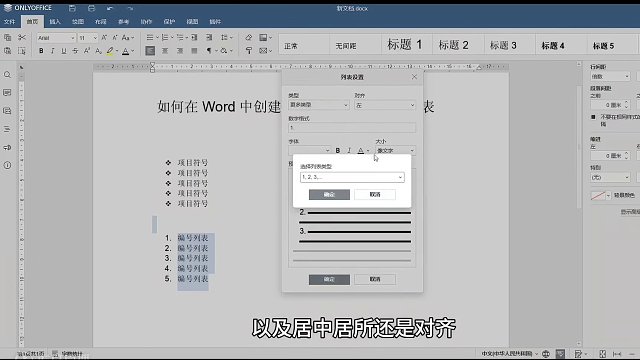Open the Chat panel in left sidebar

7,111
